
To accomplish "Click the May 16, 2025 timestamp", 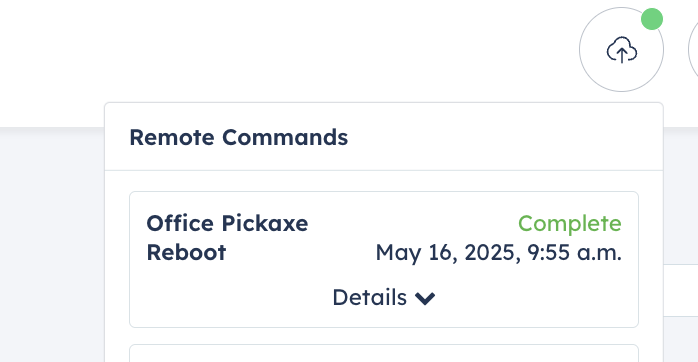I will (448, 253).
